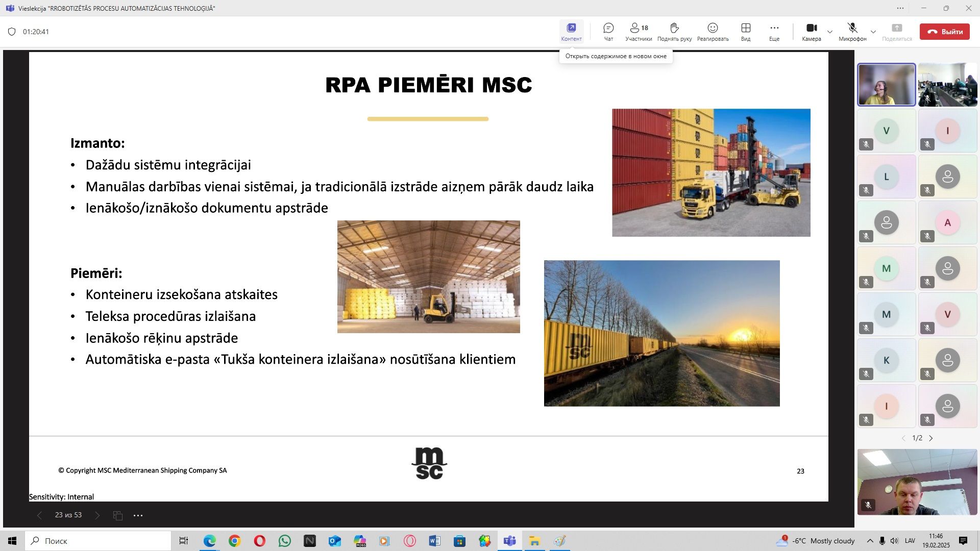The height and width of the screenshot is (551, 980).
Task: Open the Еще more options menu
Action: 774,32
